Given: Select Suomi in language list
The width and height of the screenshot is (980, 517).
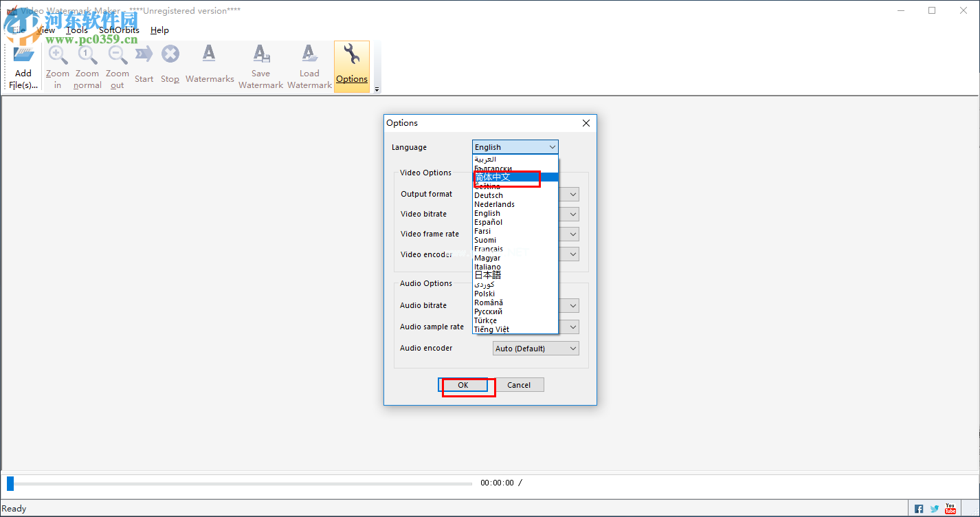Looking at the screenshot, I should (x=515, y=240).
